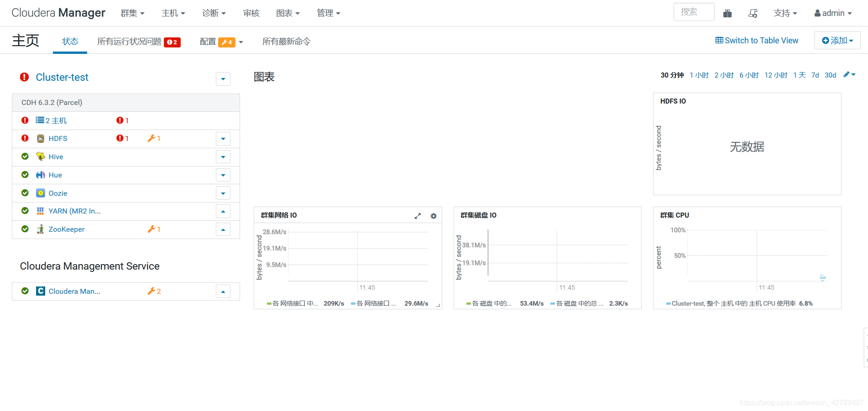Open Cluster-test actions dropdown
868x411 pixels.
point(223,79)
